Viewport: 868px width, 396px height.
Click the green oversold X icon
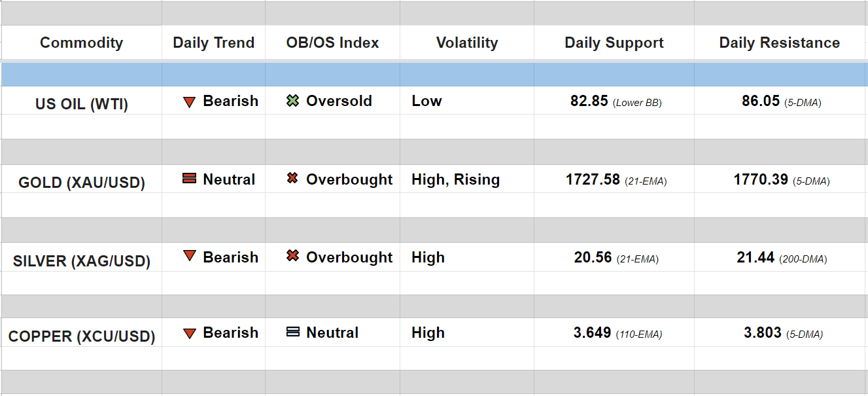pyautogui.click(x=292, y=101)
